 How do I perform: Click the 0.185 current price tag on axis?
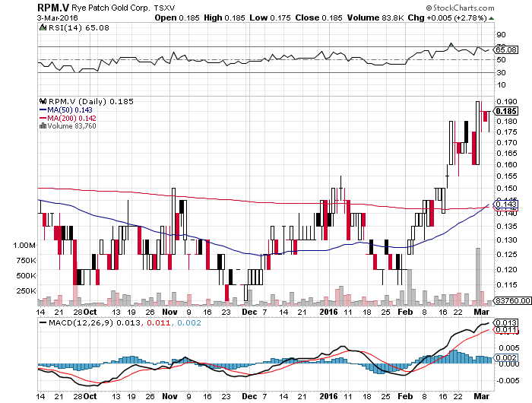point(505,111)
